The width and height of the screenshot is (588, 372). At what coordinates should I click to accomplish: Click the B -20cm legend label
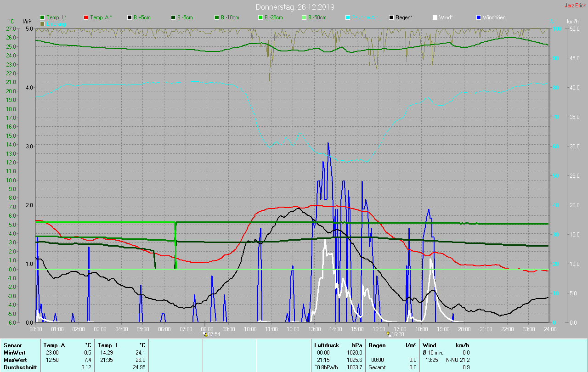point(273,17)
